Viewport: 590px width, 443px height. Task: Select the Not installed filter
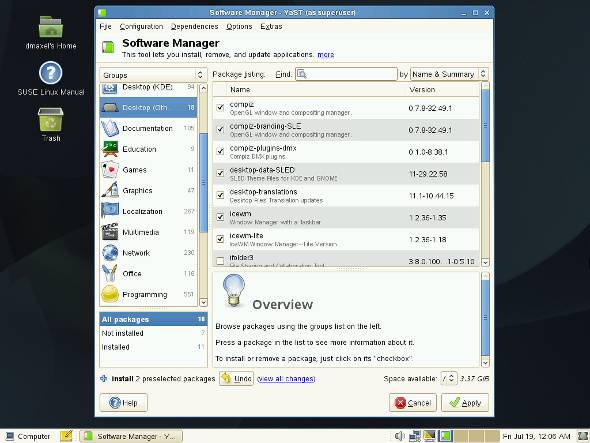[x=153, y=333]
